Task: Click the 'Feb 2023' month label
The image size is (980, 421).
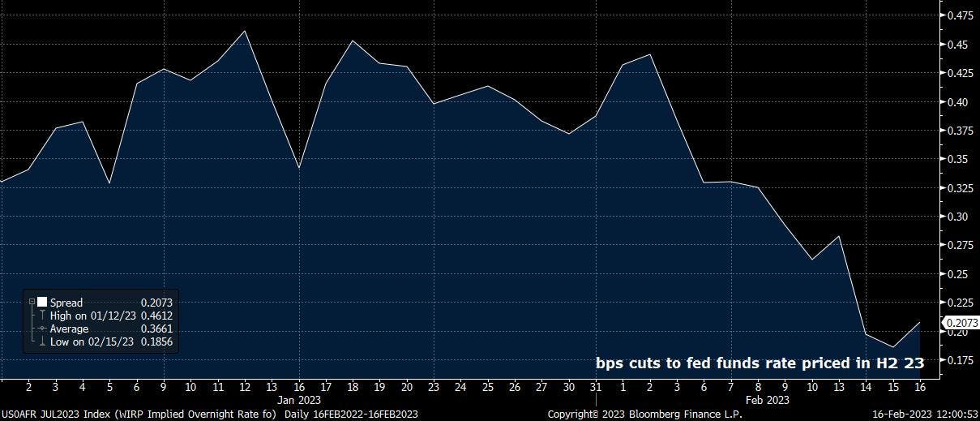Action: (x=767, y=400)
